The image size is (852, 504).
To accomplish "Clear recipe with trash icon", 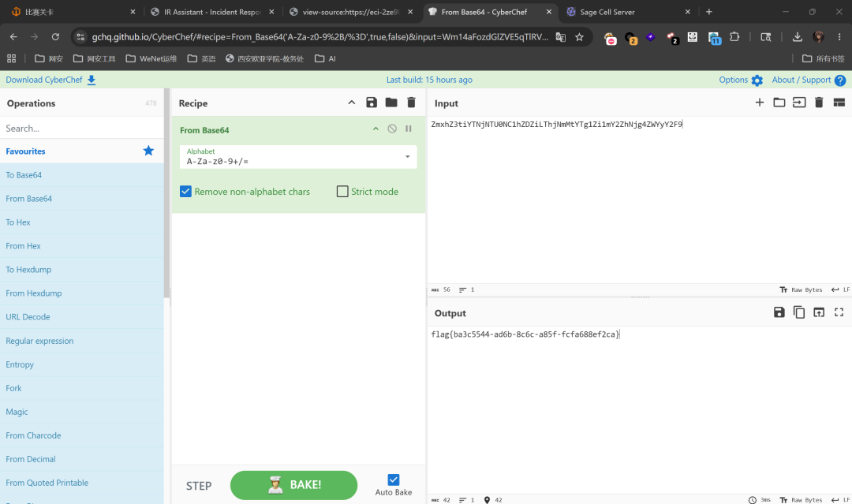I will click(411, 103).
